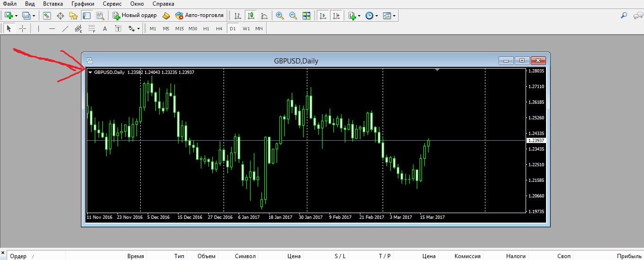Screen dimensions: 644x260
Task: Open the Вставка menu
Action: coord(53,4)
